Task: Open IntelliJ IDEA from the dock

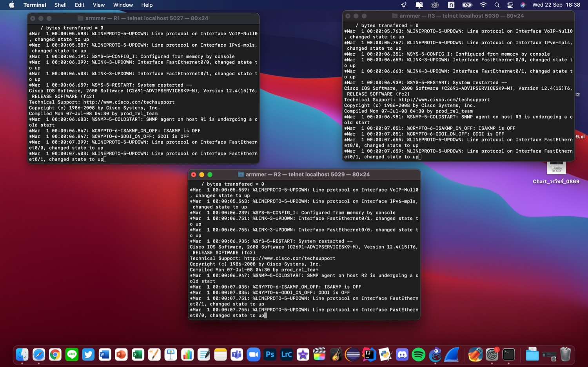Action: 369,355
